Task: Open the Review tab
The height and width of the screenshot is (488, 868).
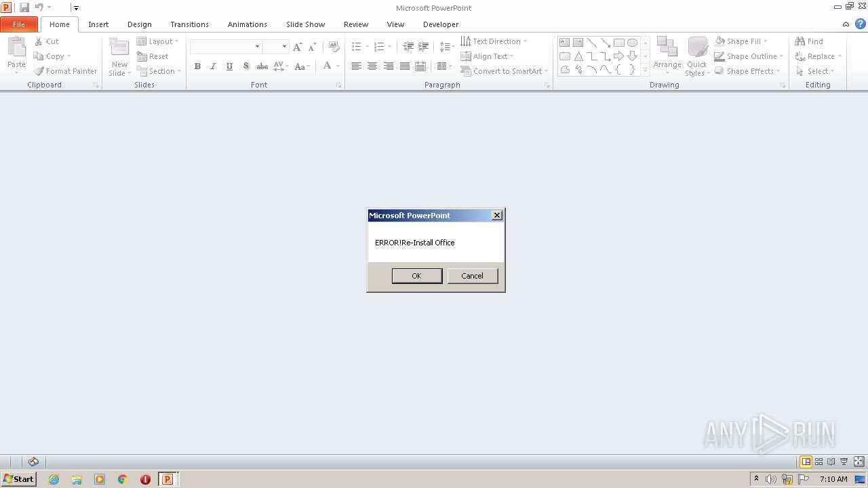Action: [x=356, y=24]
